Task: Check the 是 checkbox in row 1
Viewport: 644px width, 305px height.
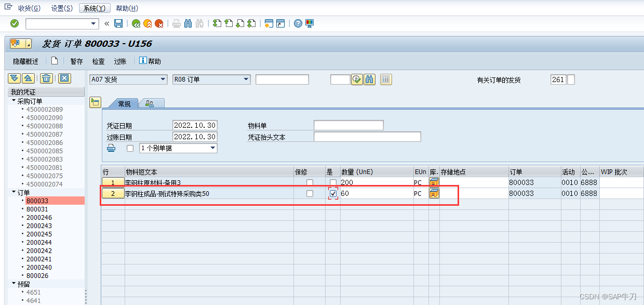Action: [x=333, y=182]
